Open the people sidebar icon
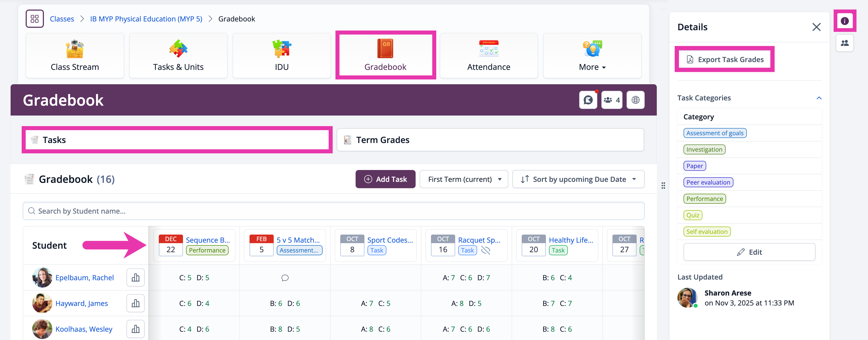Viewport: 868px width, 340px height. click(844, 43)
